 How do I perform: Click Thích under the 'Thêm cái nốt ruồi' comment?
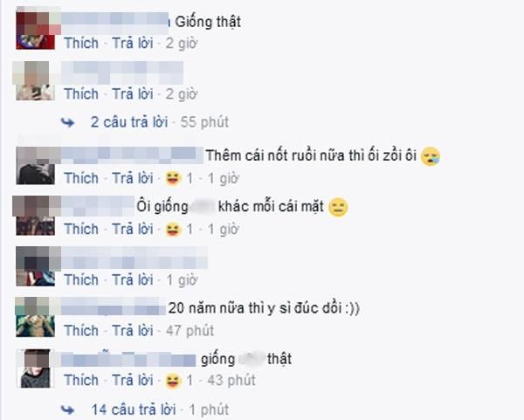81,178
